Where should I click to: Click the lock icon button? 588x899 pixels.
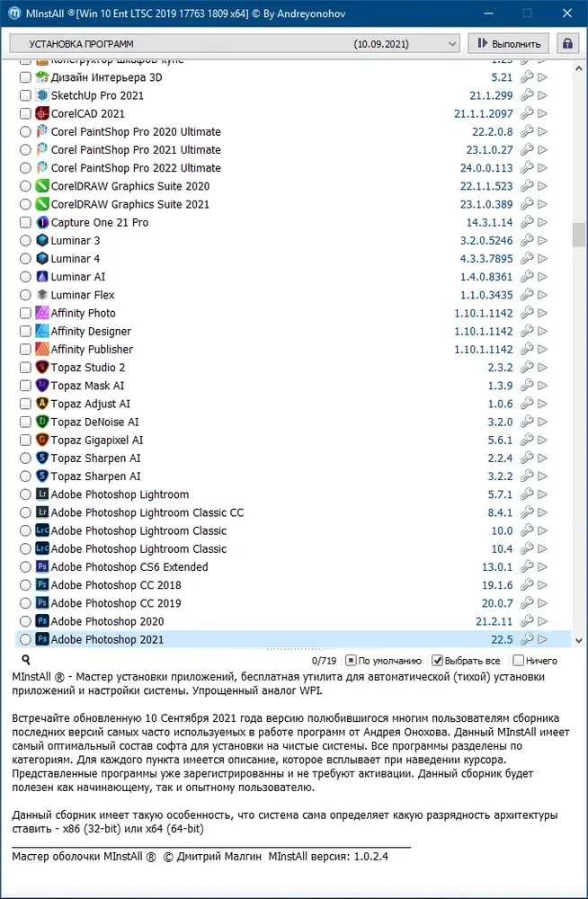pos(567,43)
